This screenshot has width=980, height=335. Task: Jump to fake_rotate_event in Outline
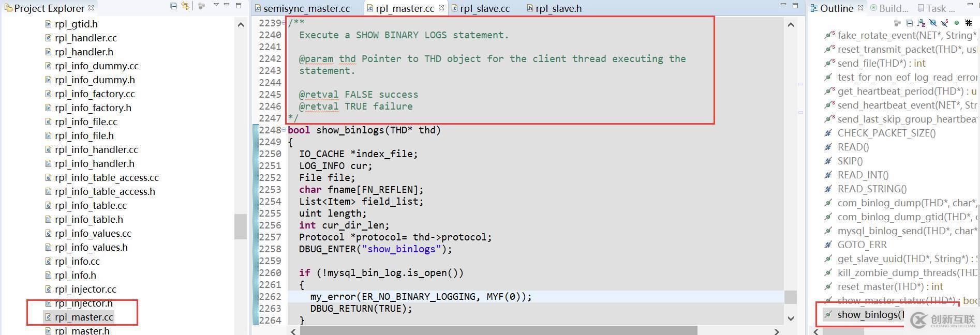click(900, 35)
